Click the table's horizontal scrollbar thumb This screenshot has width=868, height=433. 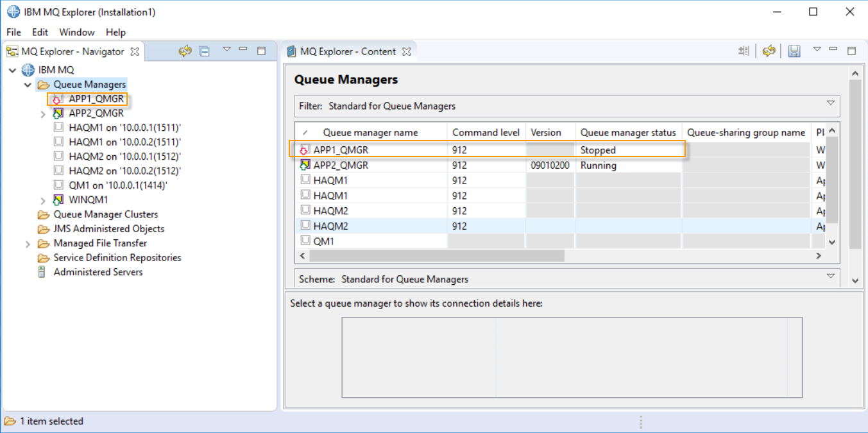pyautogui.click(x=436, y=256)
